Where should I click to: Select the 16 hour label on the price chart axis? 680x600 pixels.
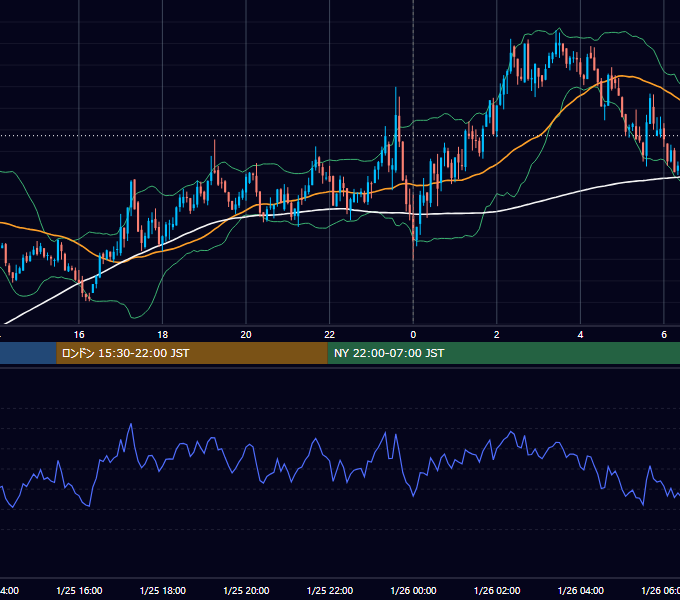(x=79, y=335)
